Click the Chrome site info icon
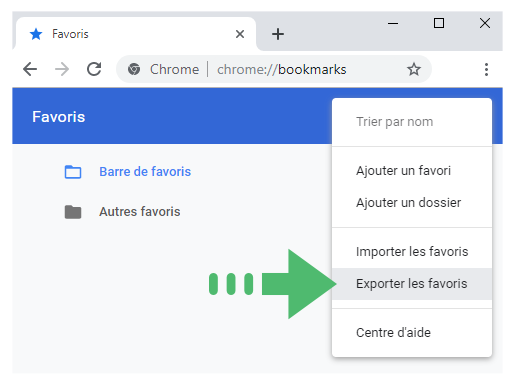This screenshot has width=514, height=381. click(x=134, y=69)
